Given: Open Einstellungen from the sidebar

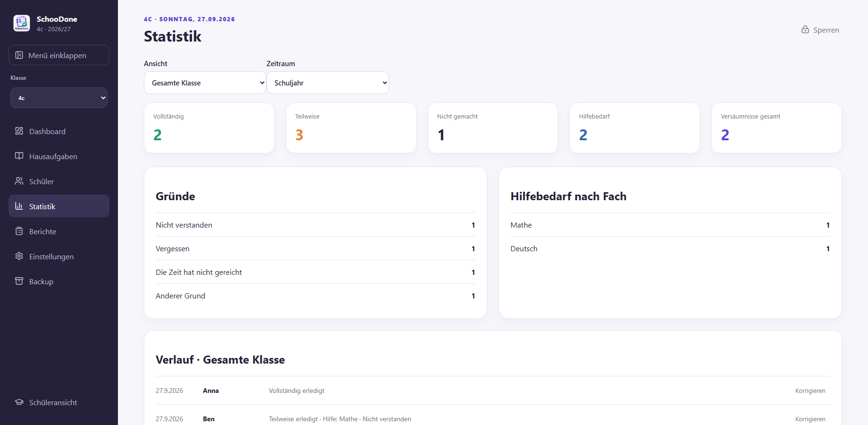Looking at the screenshot, I should [59, 256].
